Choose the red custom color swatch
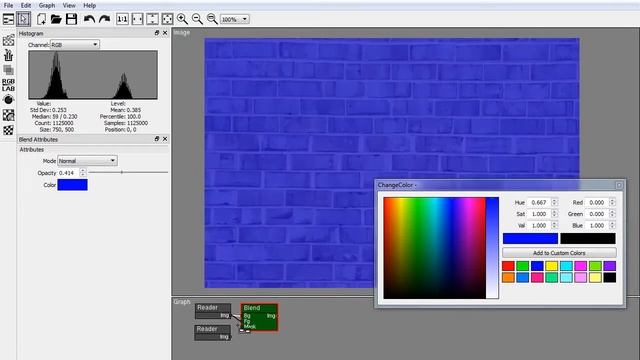This screenshot has width=640, height=360. coord(508,266)
